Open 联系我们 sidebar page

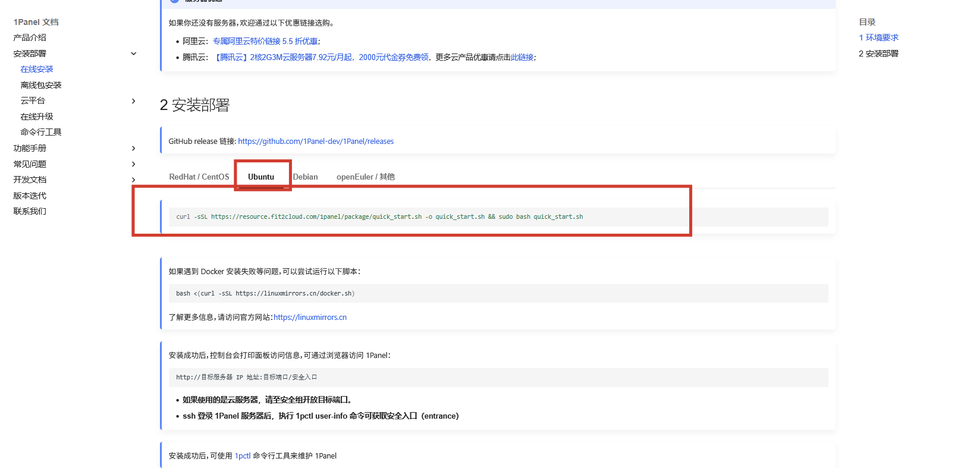pos(30,211)
